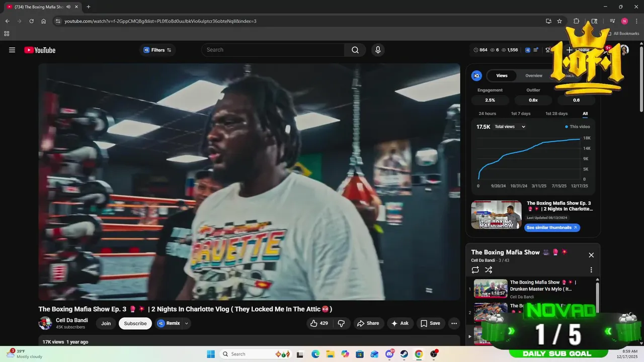Go to the YouTube home logo

[40, 50]
